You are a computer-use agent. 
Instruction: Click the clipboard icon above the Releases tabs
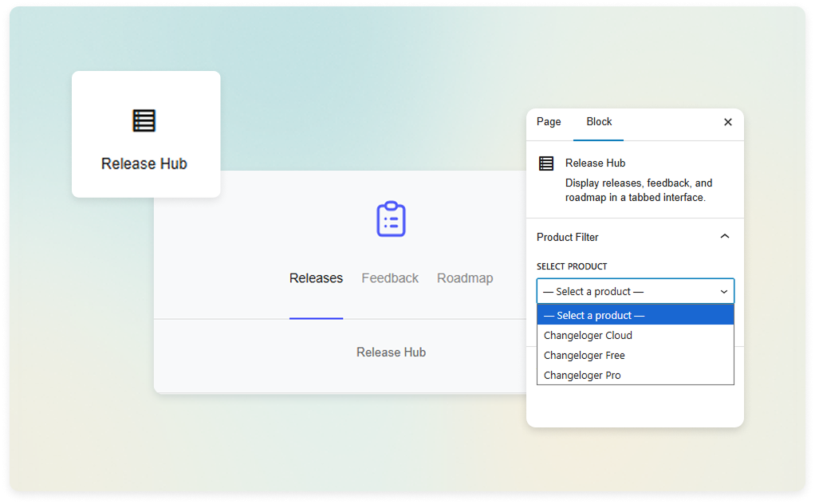click(390, 218)
